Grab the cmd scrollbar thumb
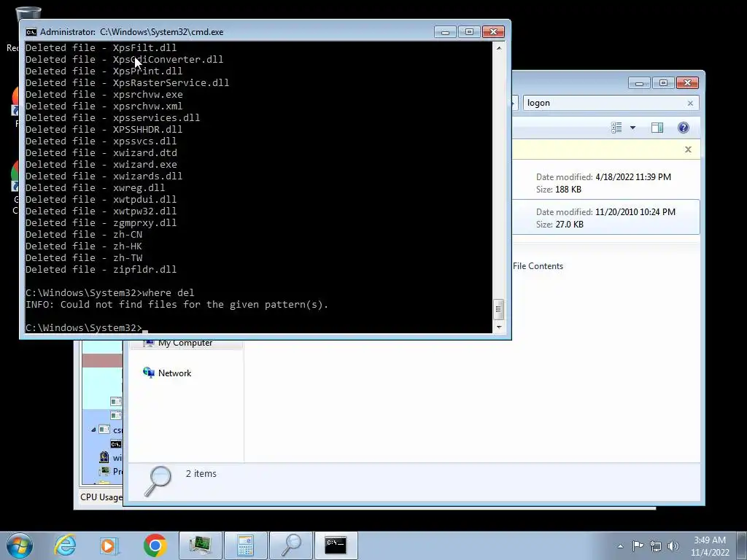Viewport: 747px width, 560px height. [498, 309]
